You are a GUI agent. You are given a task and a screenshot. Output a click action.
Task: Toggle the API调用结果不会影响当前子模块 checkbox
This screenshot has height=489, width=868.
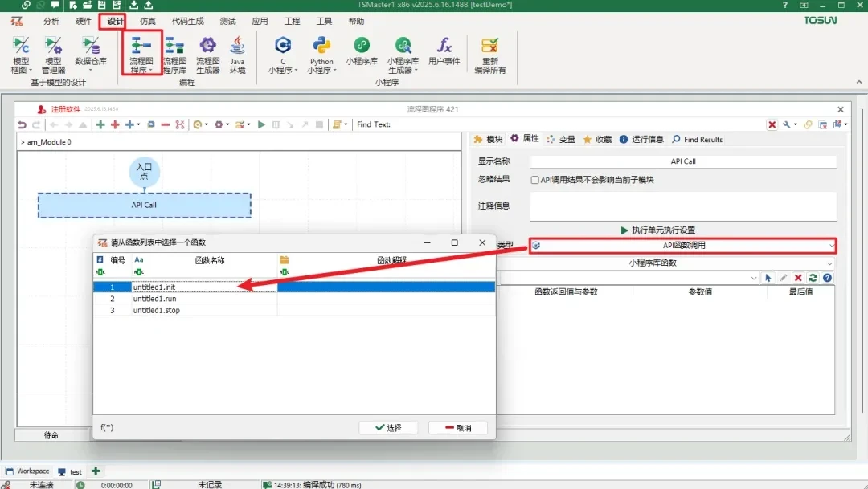coord(535,181)
